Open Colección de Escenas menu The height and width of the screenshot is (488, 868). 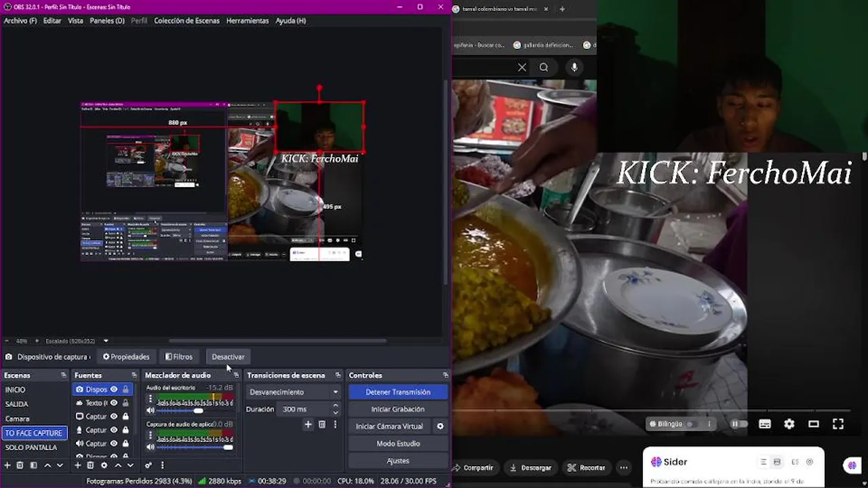[x=186, y=20]
